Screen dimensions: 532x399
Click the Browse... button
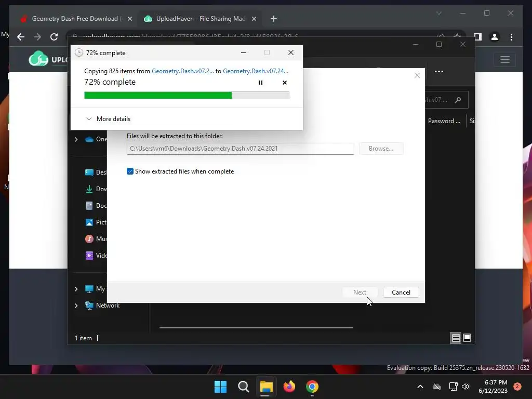coord(381,149)
